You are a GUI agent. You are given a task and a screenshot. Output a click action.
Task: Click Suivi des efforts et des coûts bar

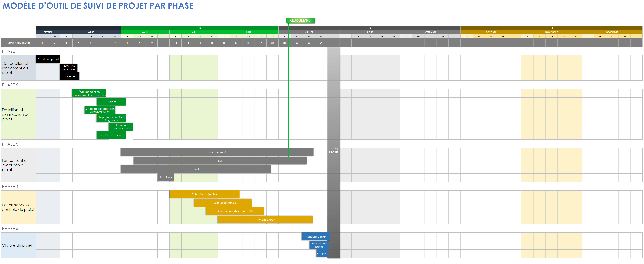pyautogui.click(x=235, y=211)
